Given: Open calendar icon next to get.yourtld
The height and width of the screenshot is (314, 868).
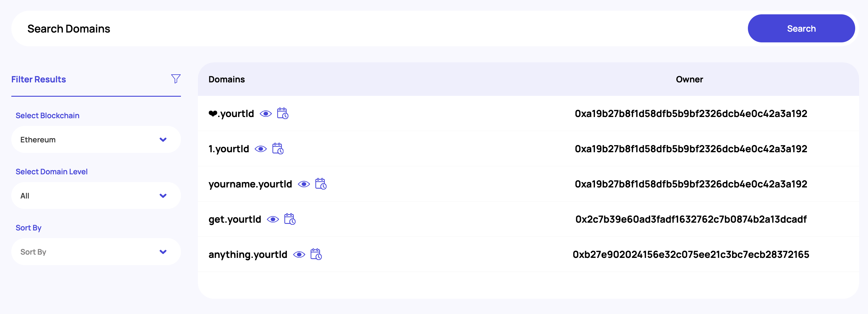Looking at the screenshot, I should (x=289, y=219).
